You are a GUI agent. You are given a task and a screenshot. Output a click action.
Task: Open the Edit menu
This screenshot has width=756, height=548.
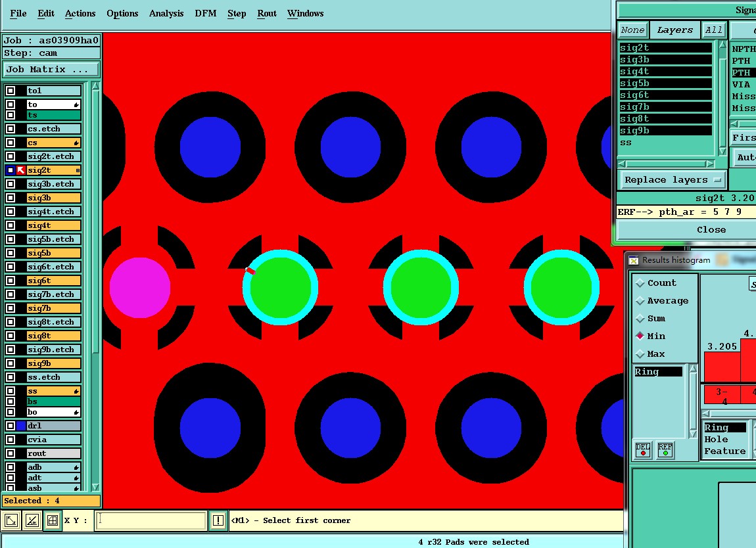click(46, 14)
